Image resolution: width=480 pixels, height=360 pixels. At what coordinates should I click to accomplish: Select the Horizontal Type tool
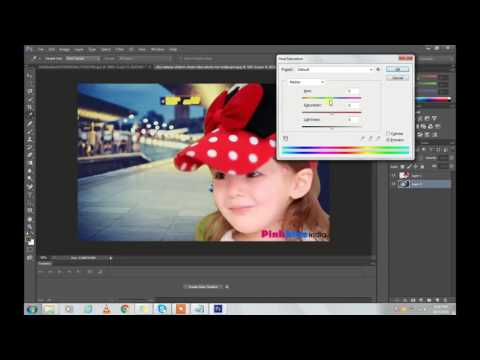tap(30, 195)
